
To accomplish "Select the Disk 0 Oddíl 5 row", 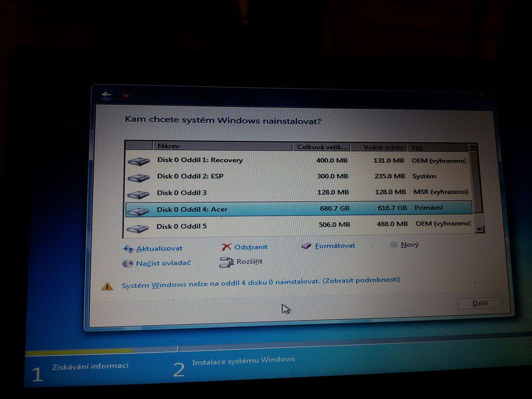I will pyautogui.click(x=298, y=225).
